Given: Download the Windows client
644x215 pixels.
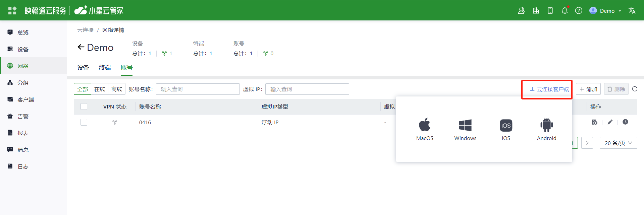Looking at the screenshot, I should pos(465,129).
